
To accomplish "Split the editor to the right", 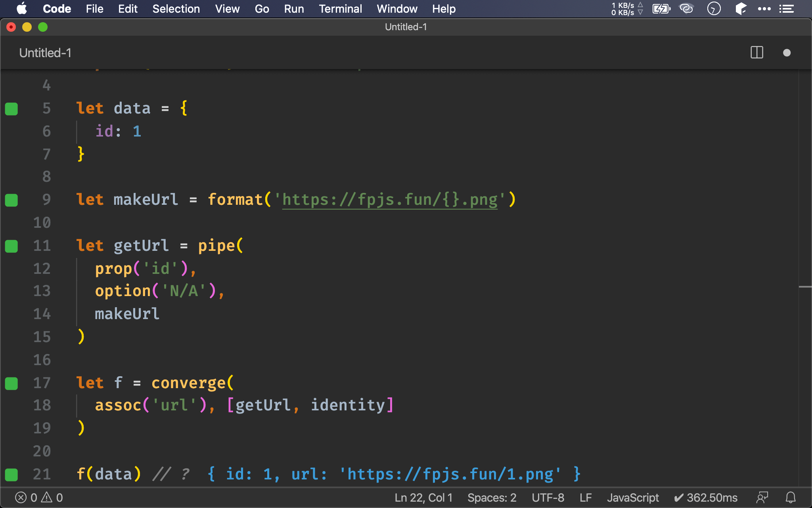I will pos(757,53).
